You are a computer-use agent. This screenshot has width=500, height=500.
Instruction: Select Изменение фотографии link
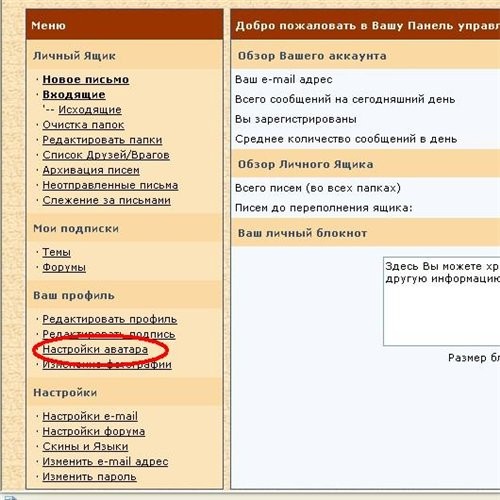(x=107, y=365)
